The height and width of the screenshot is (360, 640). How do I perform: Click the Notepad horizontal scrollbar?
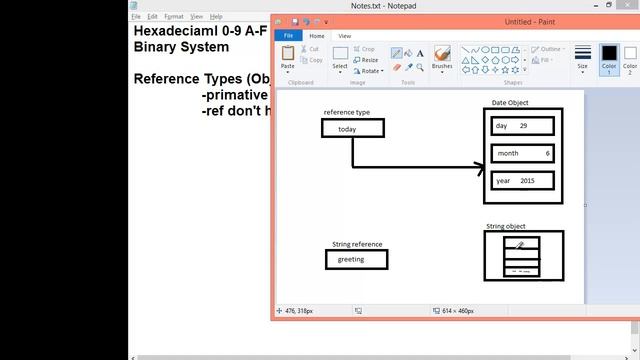click(x=353, y=358)
